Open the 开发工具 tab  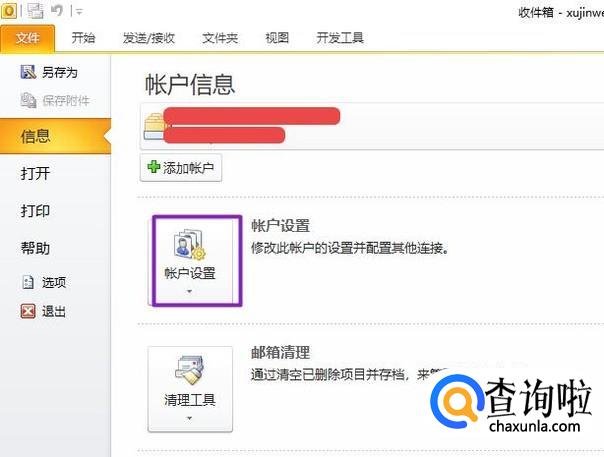tap(340, 38)
